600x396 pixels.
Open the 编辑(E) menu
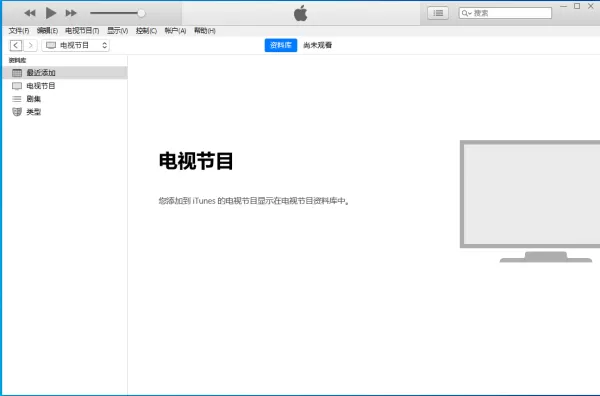47,31
